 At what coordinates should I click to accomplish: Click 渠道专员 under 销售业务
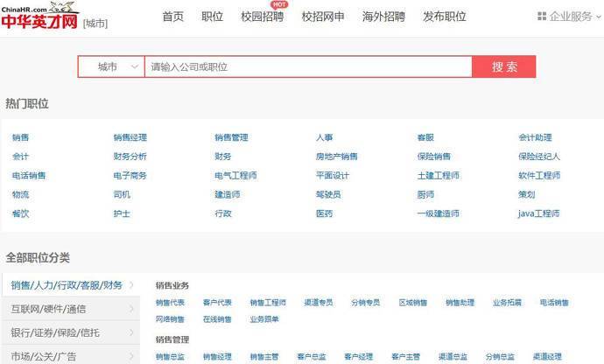click(x=319, y=303)
